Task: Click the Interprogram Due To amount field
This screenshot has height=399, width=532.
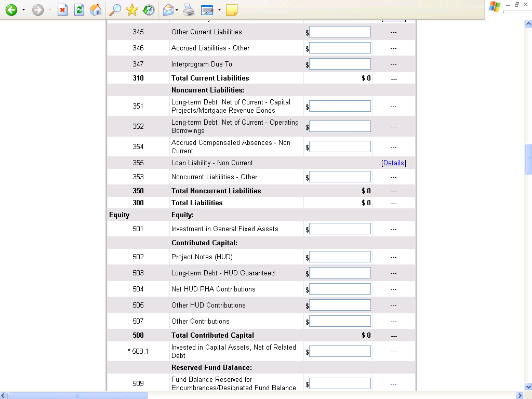Action: 340,64
